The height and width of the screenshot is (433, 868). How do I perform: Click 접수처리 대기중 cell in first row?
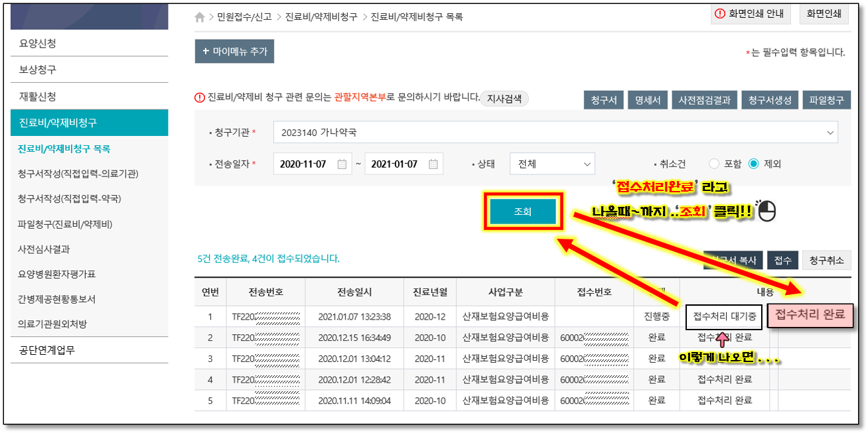pos(724,316)
